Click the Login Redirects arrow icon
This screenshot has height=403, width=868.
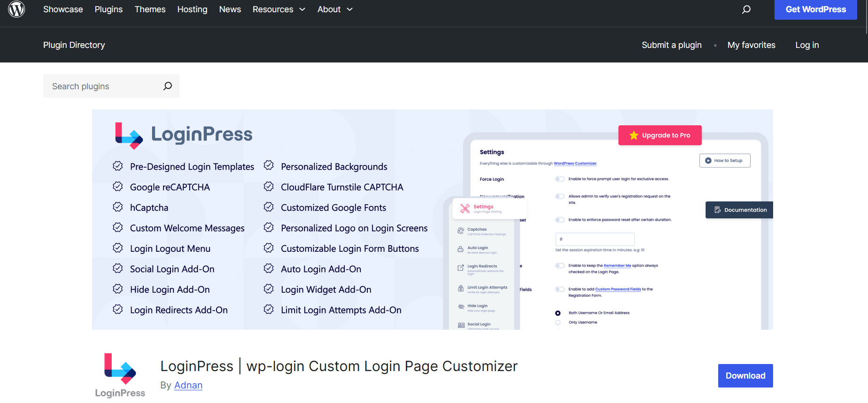pyautogui.click(x=461, y=268)
